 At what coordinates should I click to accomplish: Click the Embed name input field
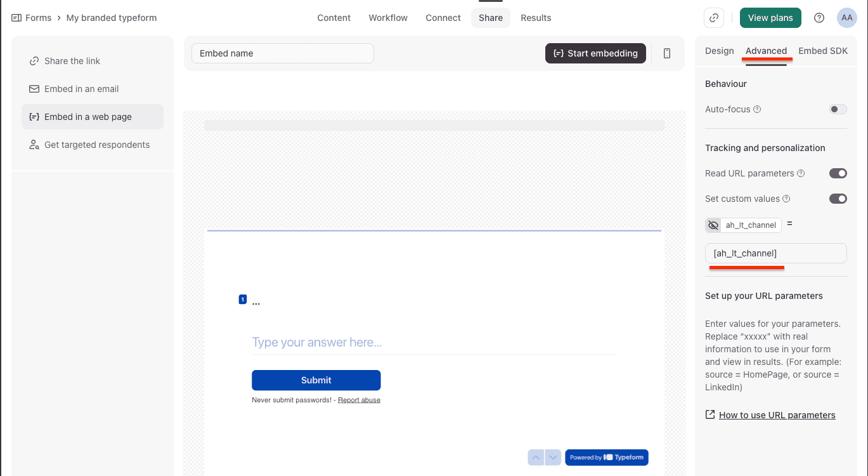(x=282, y=53)
